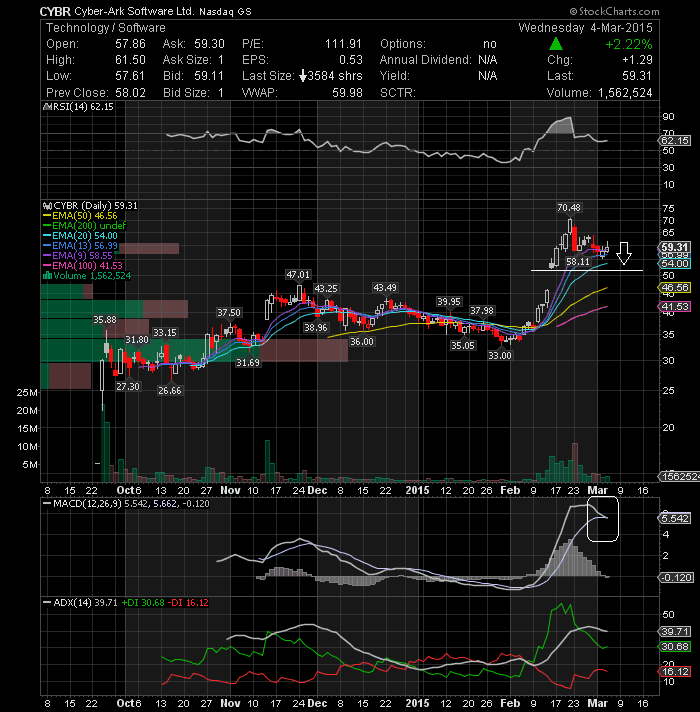Viewport: 700px width, 712px height.
Task: Click the 39.71 ADX value axis tag
Action: [675, 632]
